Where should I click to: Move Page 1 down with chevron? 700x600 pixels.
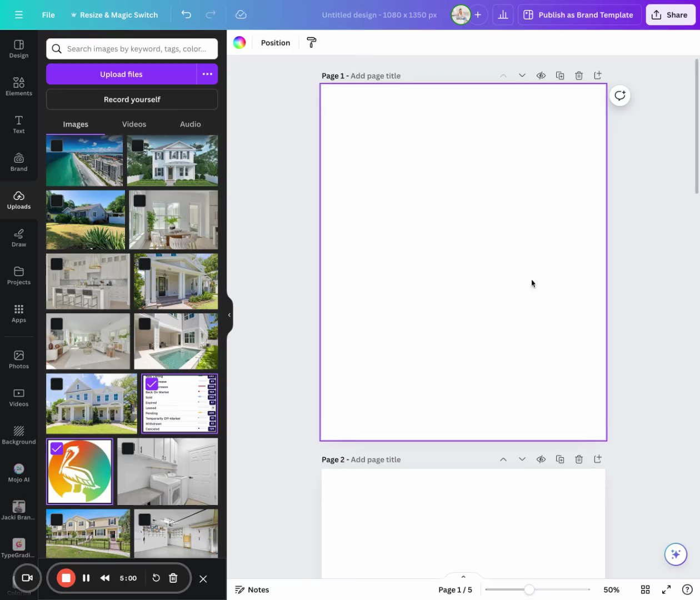(x=522, y=76)
